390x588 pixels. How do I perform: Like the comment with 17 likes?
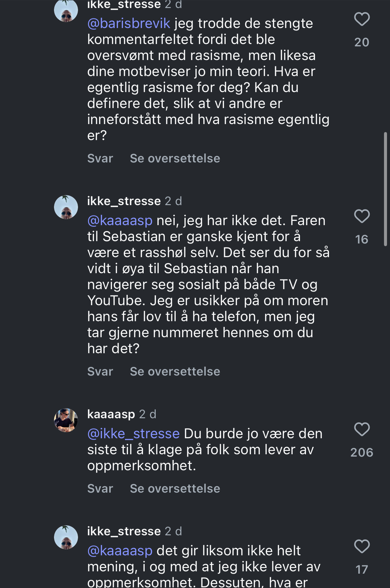[362, 546]
